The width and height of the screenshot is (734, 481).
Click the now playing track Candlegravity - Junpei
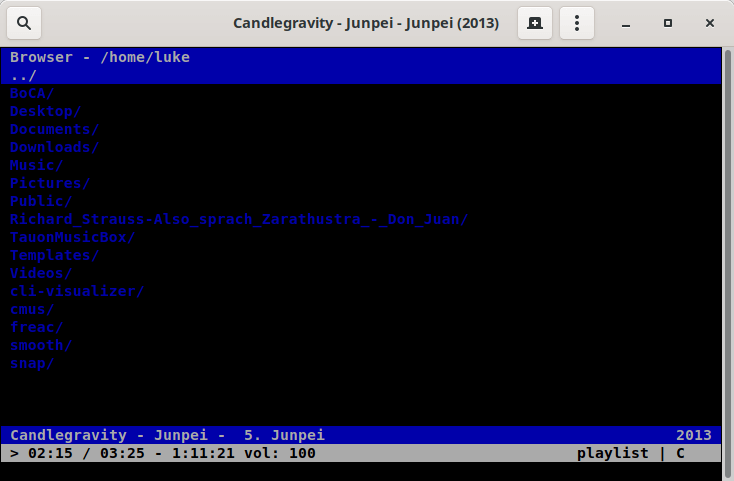167,435
